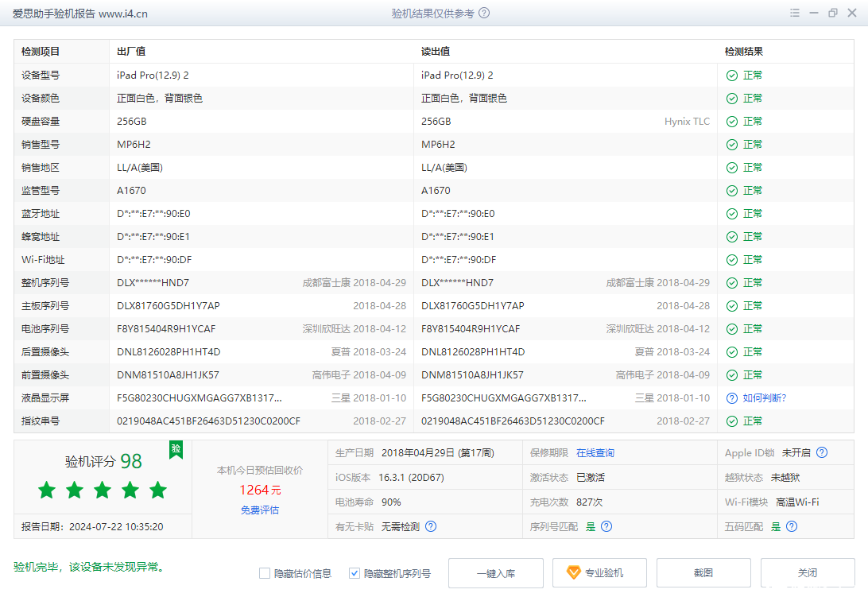Screen dimensions: 868x601
Task: Select the Hynix TLC text
Action: pyautogui.click(x=687, y=121)
